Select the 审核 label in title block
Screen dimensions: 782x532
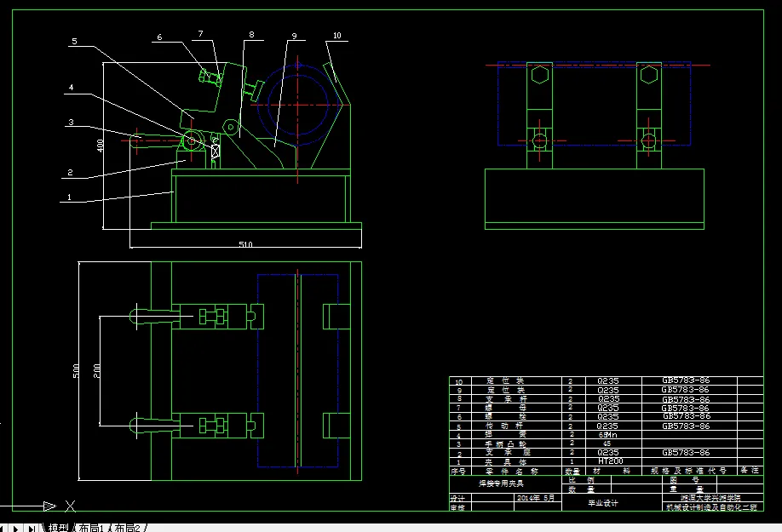(x=457, y=507)
